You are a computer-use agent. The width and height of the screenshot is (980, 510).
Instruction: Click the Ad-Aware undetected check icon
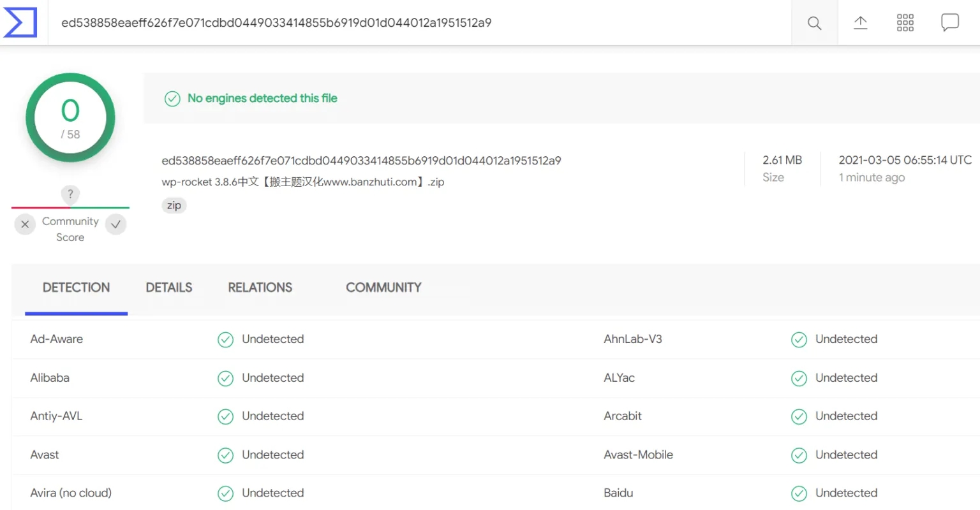[225, 340]
